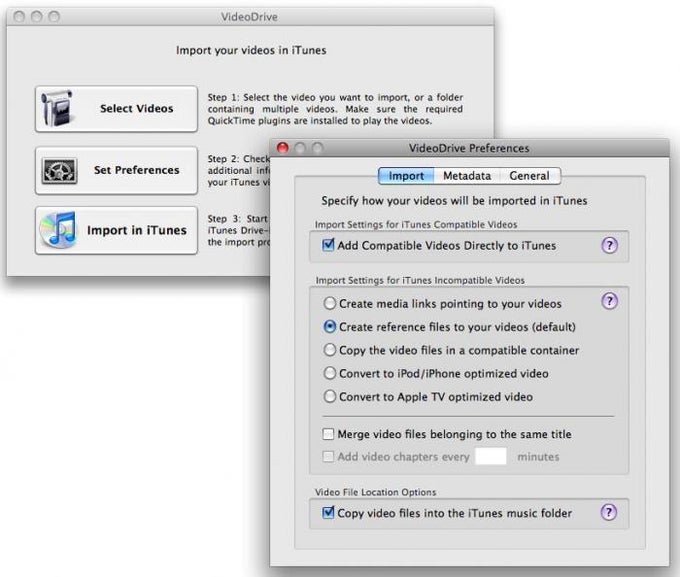Enable Merge video files belonging to same title
Image resolution: width=680 pixels, height=577 pixels.
328,434
